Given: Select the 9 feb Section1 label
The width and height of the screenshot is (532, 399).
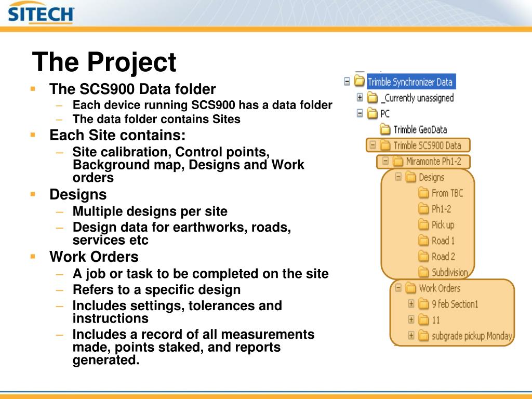Looking at the screenshot, I should (x=455, y=304).
